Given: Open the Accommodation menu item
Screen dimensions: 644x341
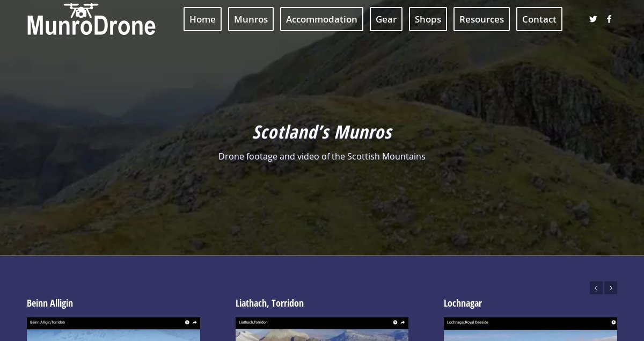Looking at the screenshot, I should [321, 19].
